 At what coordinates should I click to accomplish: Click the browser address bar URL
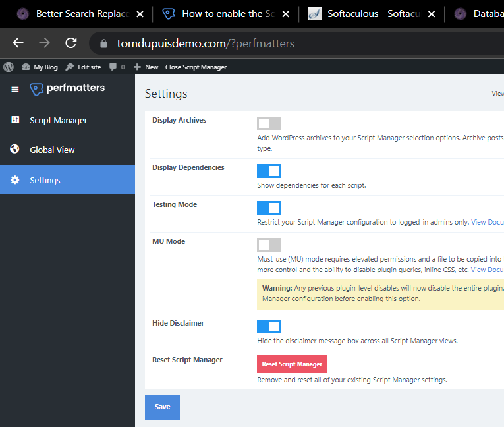click(206, 44)
